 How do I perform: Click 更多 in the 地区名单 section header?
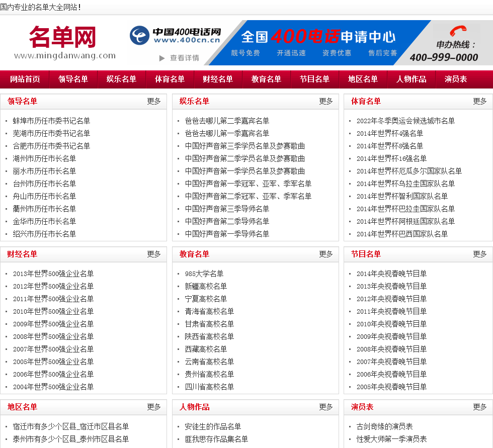(x=154, y=407)
